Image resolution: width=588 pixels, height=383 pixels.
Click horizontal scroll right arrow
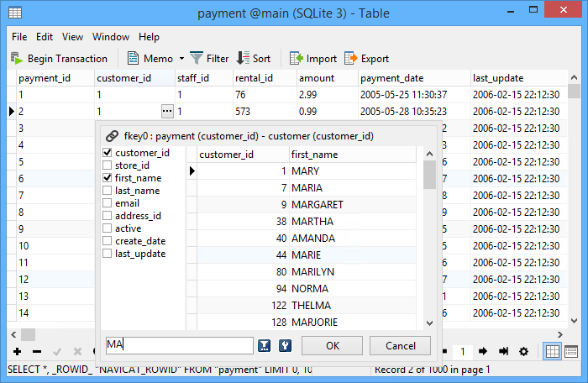point(560,334)
